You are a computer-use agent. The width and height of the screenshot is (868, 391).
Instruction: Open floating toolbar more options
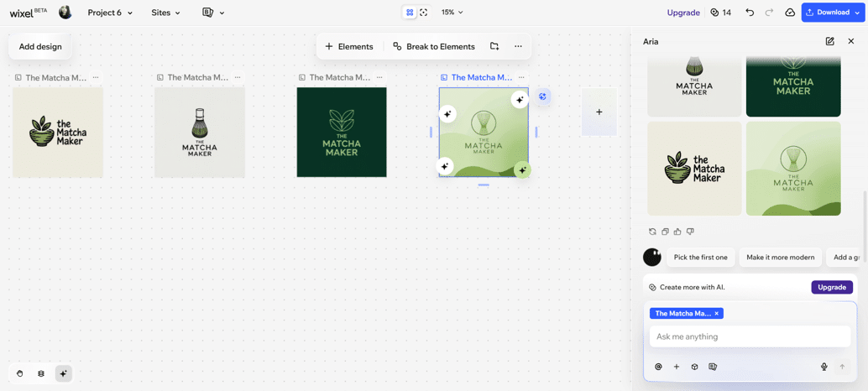tap(518, 46)
